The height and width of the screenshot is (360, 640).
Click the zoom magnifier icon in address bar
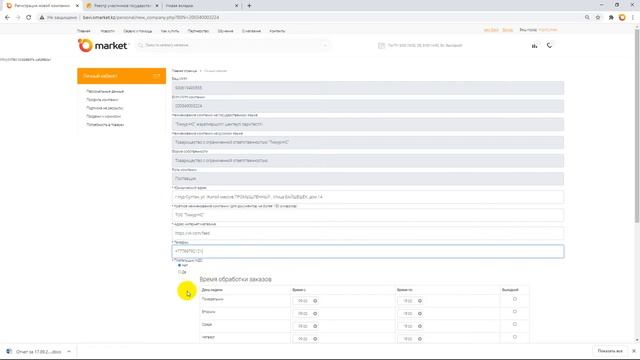coord(587,18)
